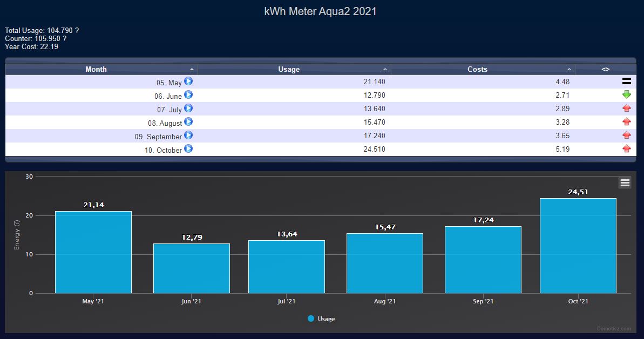This screenshot has height=339, width=644.
Task: Click the May '21 usage bar
Action: [93, 252]
